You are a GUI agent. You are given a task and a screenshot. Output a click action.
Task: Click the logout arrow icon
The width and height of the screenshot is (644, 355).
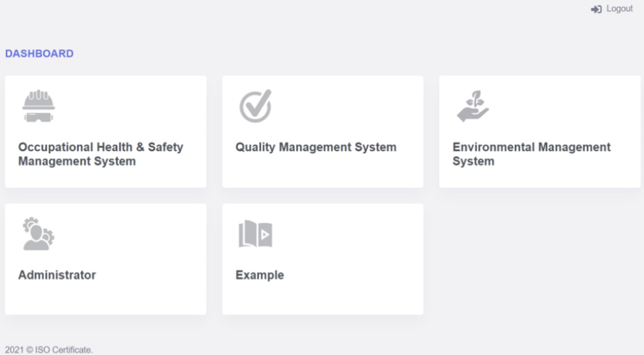coord(596,9)
